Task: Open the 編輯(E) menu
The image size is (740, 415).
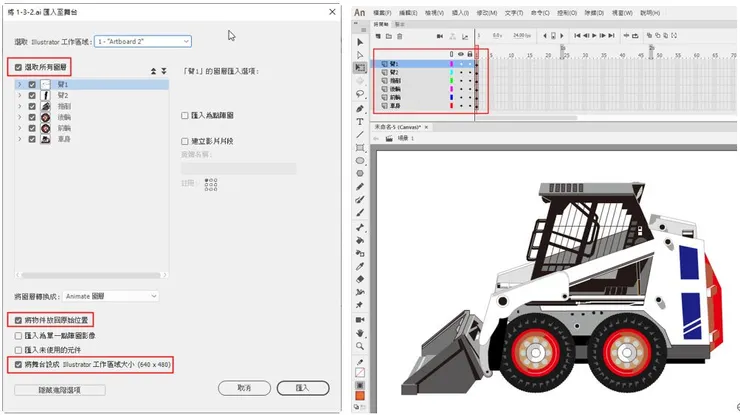Action: [408, 13]
